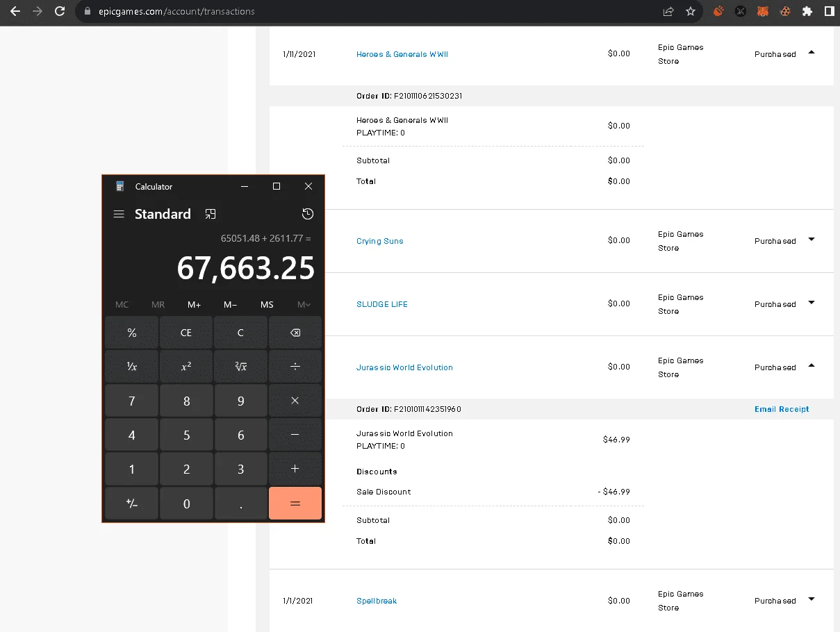Click the Email Receipt link
The width and height of the screenshot is (840, 632).
tap(782, 409)
